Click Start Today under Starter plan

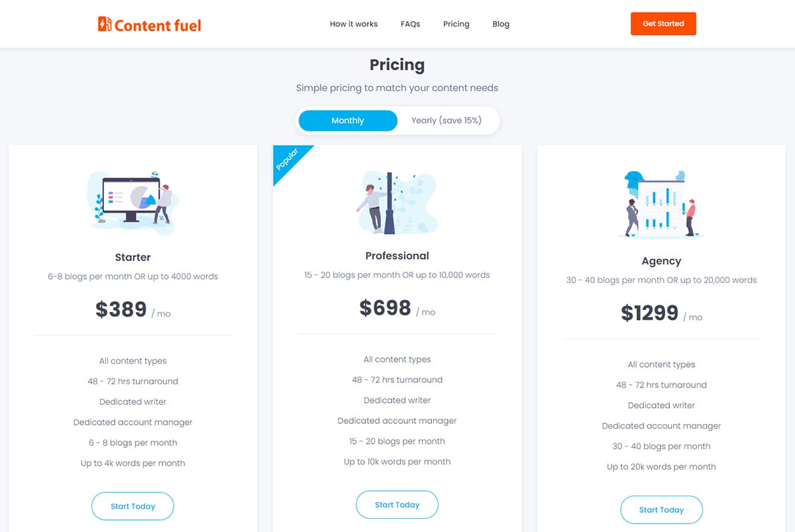click(132, 506)
